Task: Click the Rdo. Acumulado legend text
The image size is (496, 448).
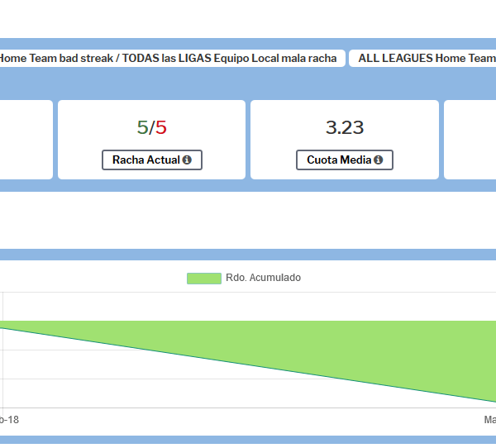Action: 263,279
